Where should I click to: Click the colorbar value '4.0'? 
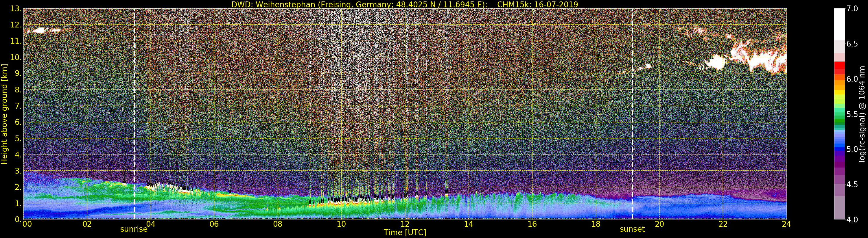(852, 220)
